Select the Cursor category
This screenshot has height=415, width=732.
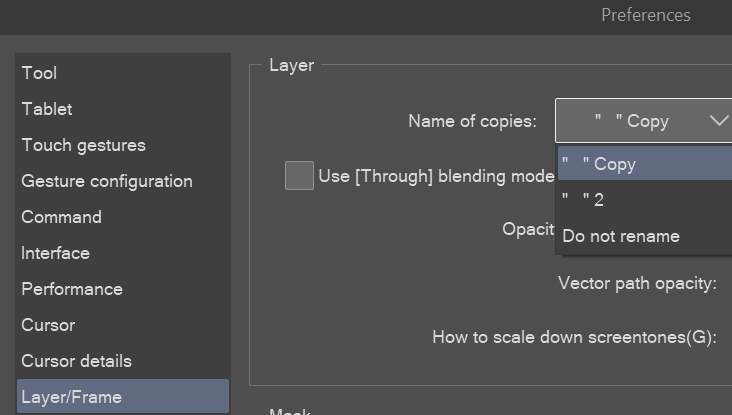[x=123, y=324]
